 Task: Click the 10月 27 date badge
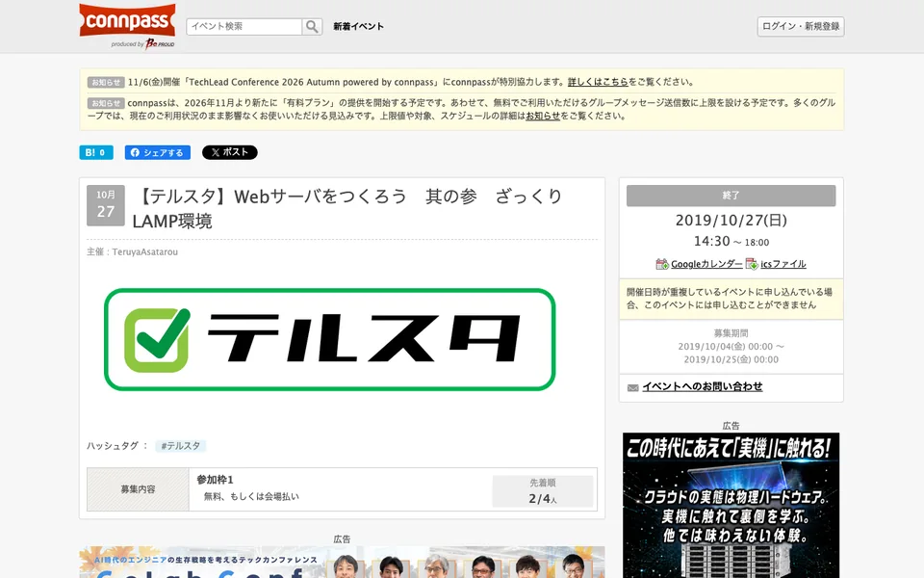(106, 205)
